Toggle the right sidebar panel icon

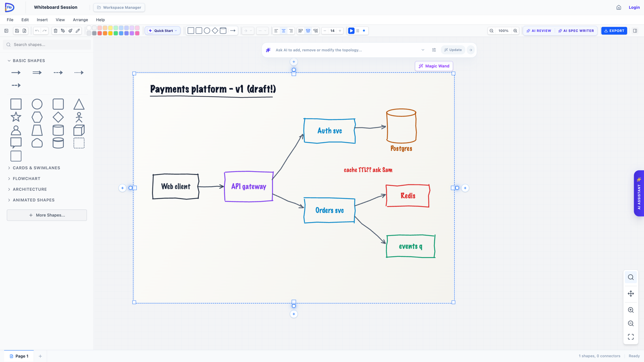tap(635, 31)
